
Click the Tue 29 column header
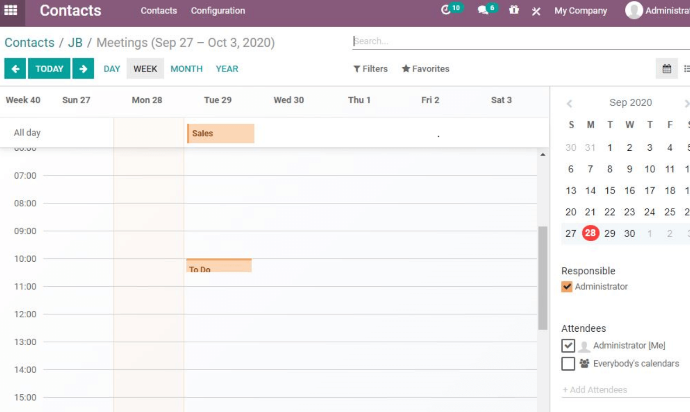[218, 100]
